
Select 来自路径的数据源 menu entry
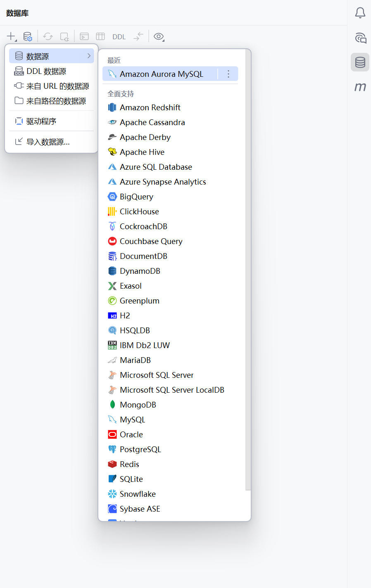52,101
